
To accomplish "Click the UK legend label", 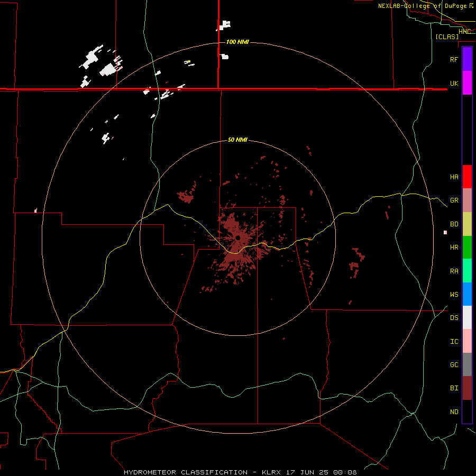I will point(454,83).
